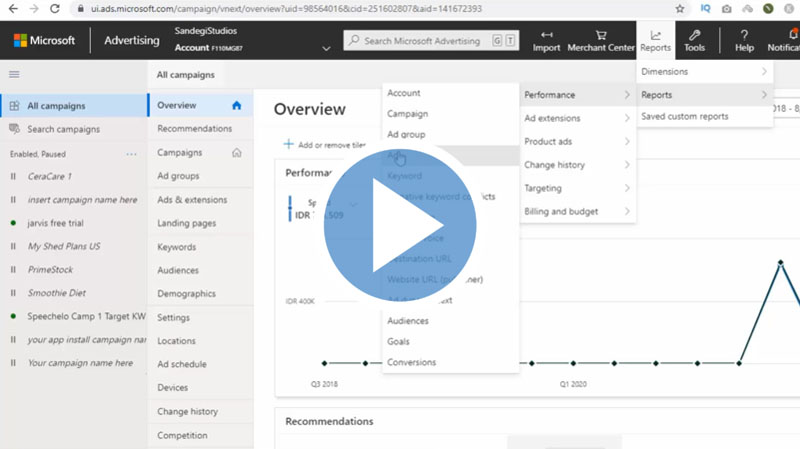The image size is (800, 449).
Task: Expand the Ad extensions submenu
Action: (577, 118)
